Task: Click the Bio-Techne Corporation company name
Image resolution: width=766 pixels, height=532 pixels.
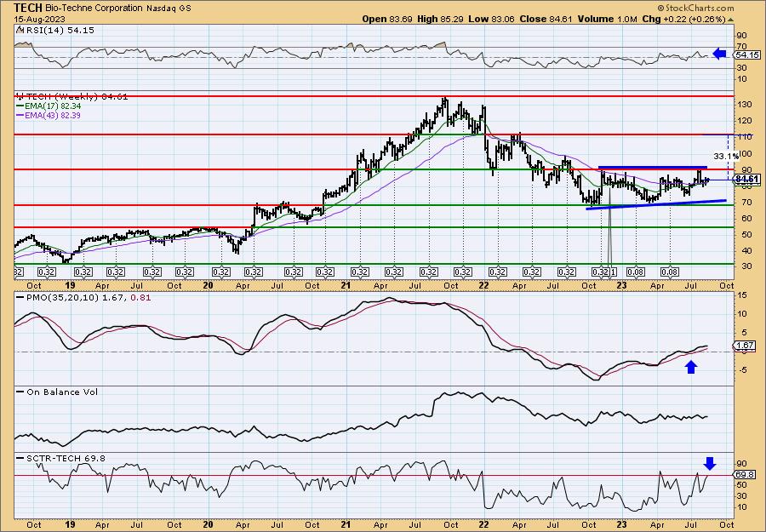Action: point(94,9)
